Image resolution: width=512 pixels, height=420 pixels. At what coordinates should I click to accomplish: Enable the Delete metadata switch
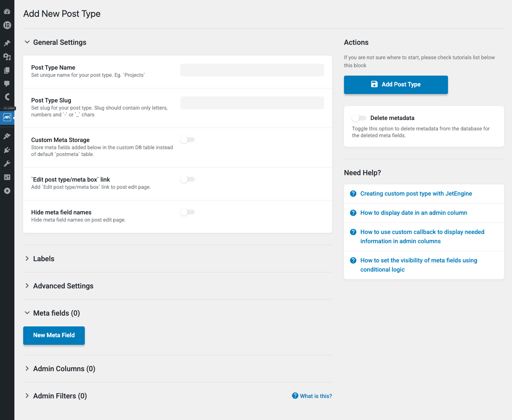(359, 118)
